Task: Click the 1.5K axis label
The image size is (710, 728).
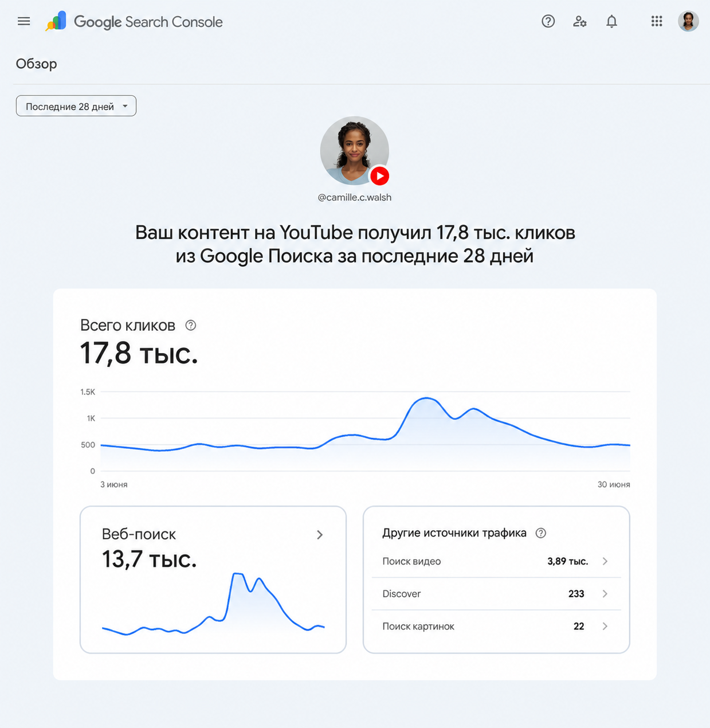Action: click(88, 392)
